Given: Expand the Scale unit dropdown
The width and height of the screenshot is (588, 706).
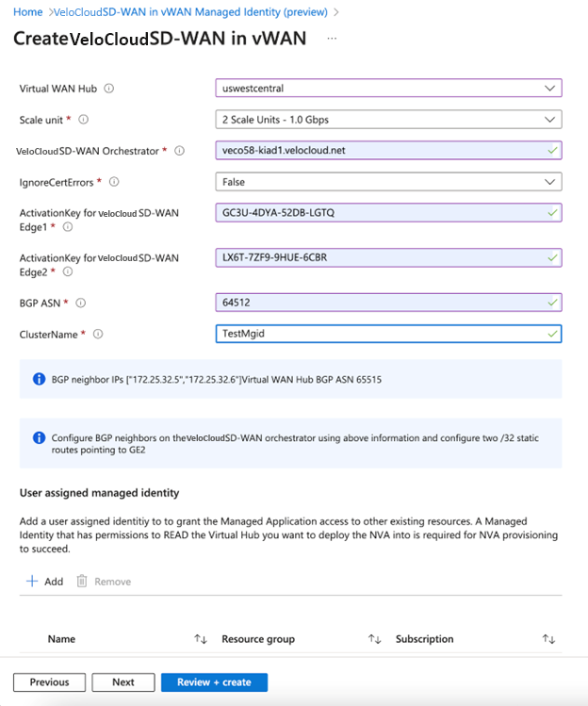Looking at the screenshot, I should [388, 120].
